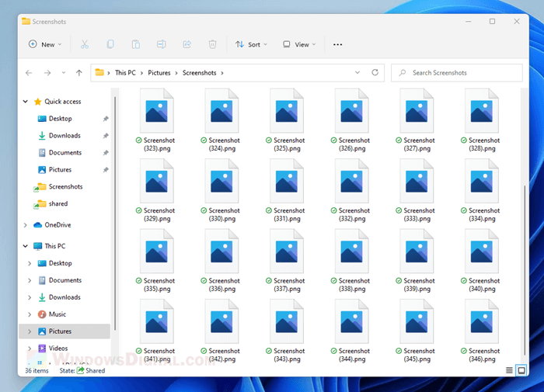Refresh the Screenshots folder view

click(375, 73)
